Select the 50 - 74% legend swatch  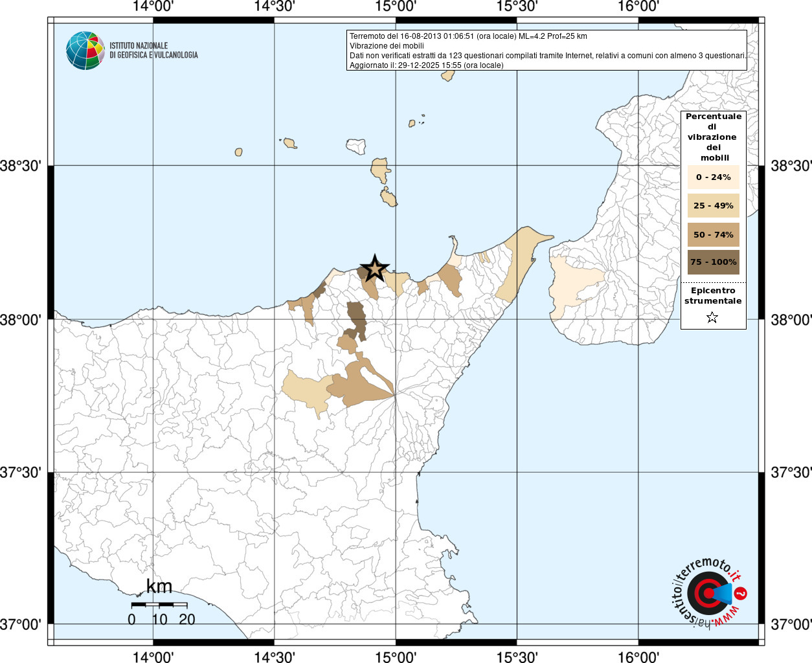click(713, 234)
